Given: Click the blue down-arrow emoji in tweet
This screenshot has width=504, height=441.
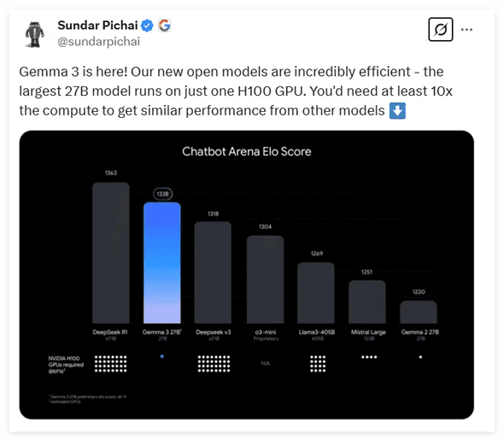Looking at the screenshot, I should click(397, 110).
